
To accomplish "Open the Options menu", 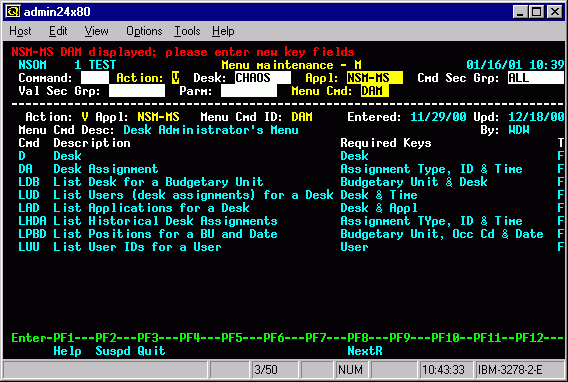I will click(x=144, y=31).
